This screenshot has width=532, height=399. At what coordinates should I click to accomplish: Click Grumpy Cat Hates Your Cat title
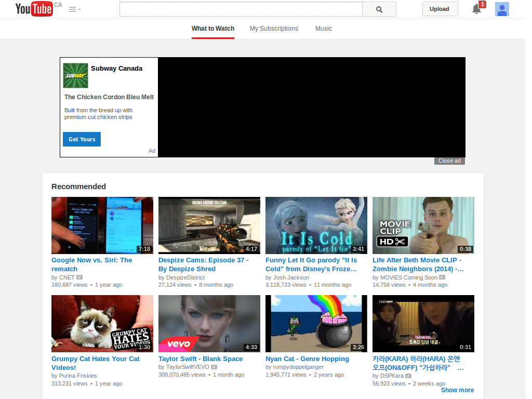coord(96,363)
